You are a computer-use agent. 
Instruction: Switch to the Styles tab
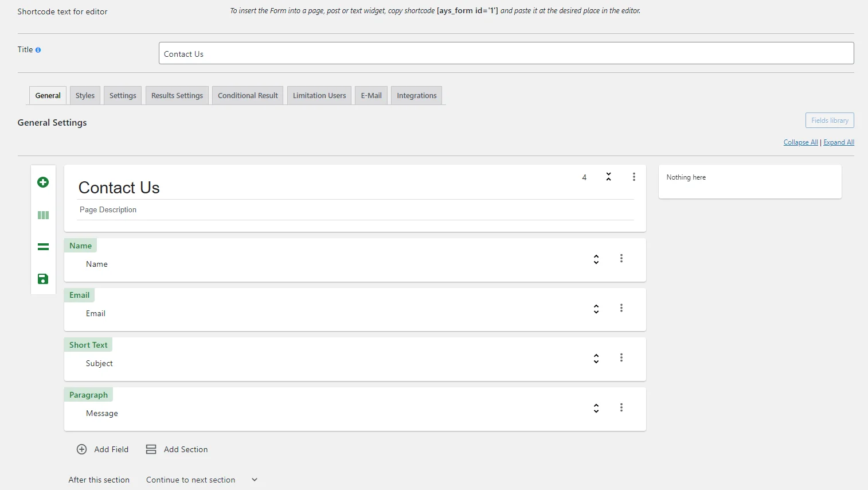click(x=85, y=96)
